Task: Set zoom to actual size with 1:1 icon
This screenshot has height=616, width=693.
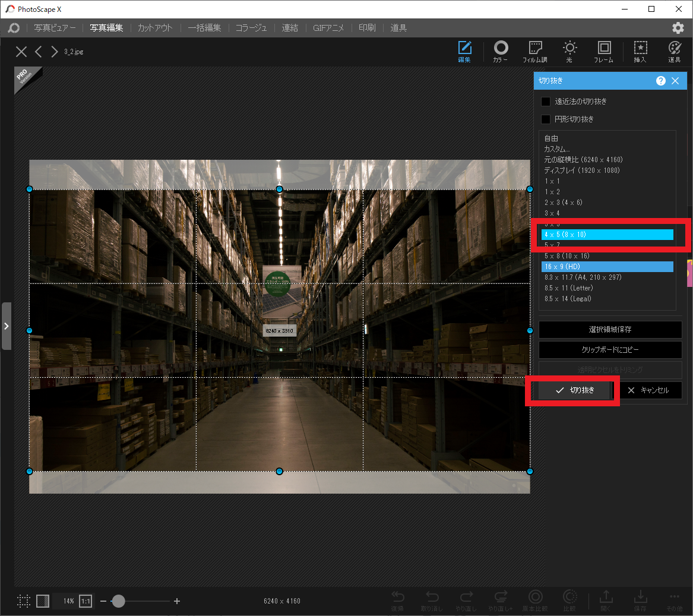Action: pyautogui.click(x=86, y=601)
